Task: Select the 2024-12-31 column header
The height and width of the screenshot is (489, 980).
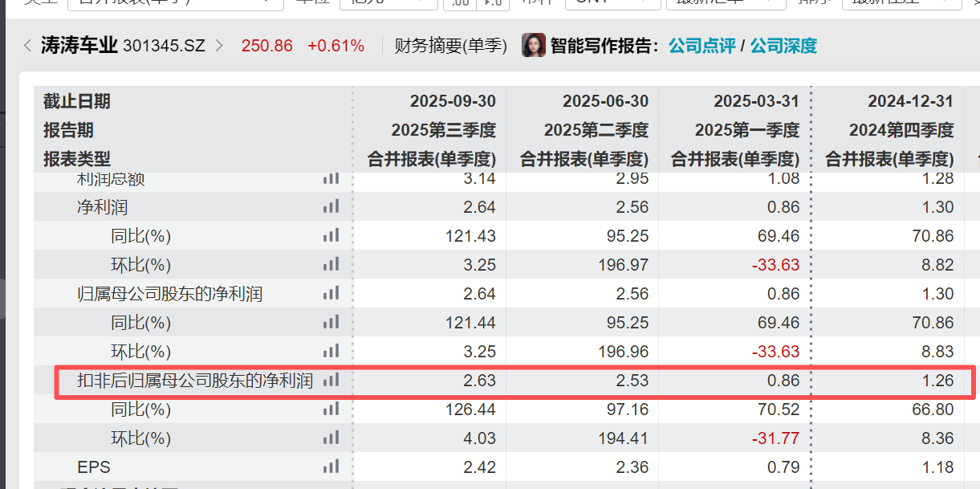Action: (x=910, y=101)
